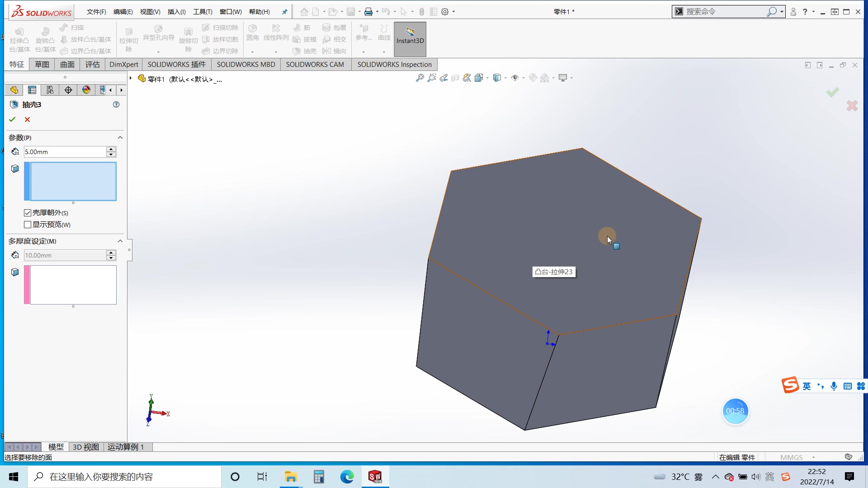Viewport: 868px width, 488px height.
Task: Open the PropertyManager tab icon
Action: pyautogui.click(x=32, y=90)
